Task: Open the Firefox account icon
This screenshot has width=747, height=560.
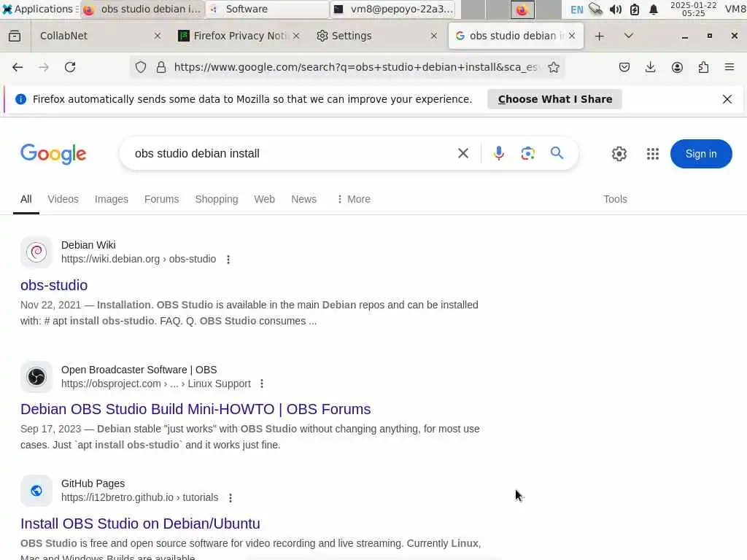Action: pyautogui.click(x=677, y=67)
